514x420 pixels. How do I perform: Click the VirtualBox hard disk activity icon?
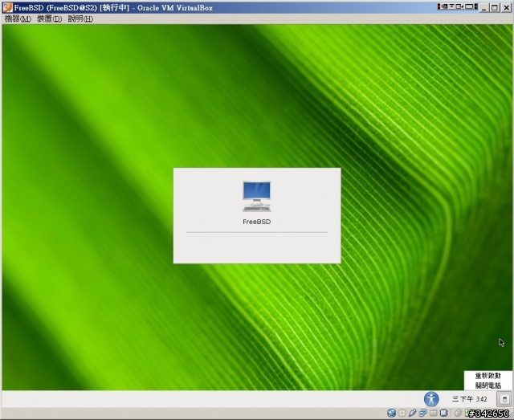tap(391, 413)
